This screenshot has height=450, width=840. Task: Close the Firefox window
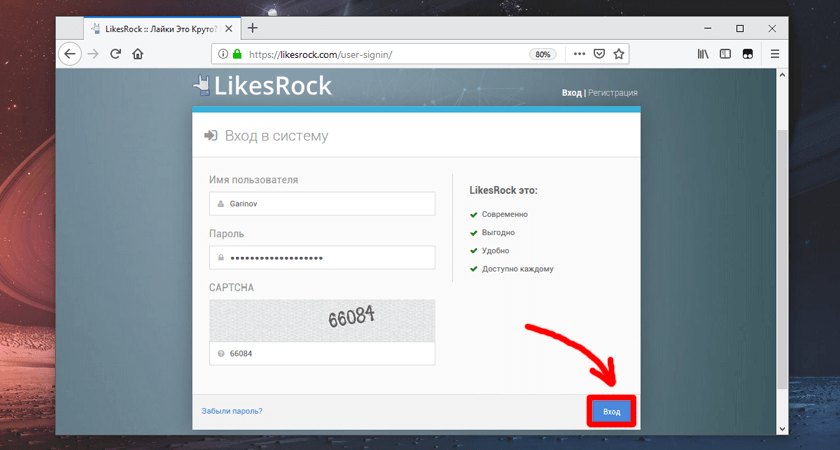tap(772, 28)
